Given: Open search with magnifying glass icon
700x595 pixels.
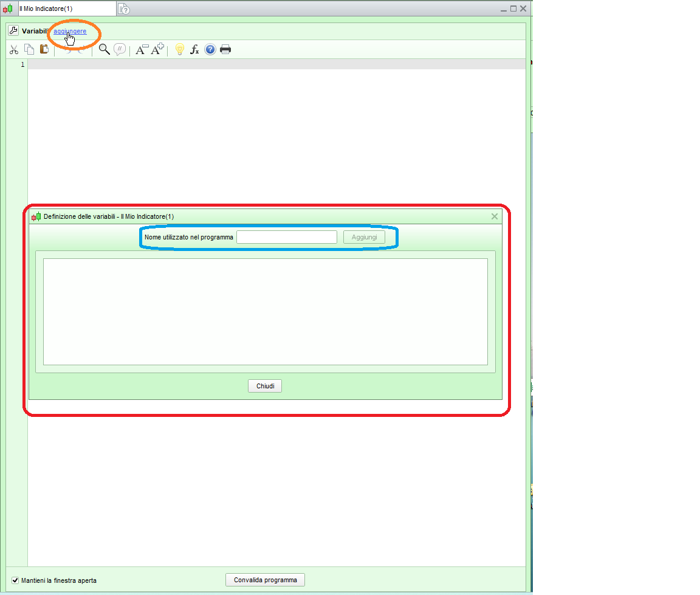Looking at the screenshot, I should (x=104, y=49).
